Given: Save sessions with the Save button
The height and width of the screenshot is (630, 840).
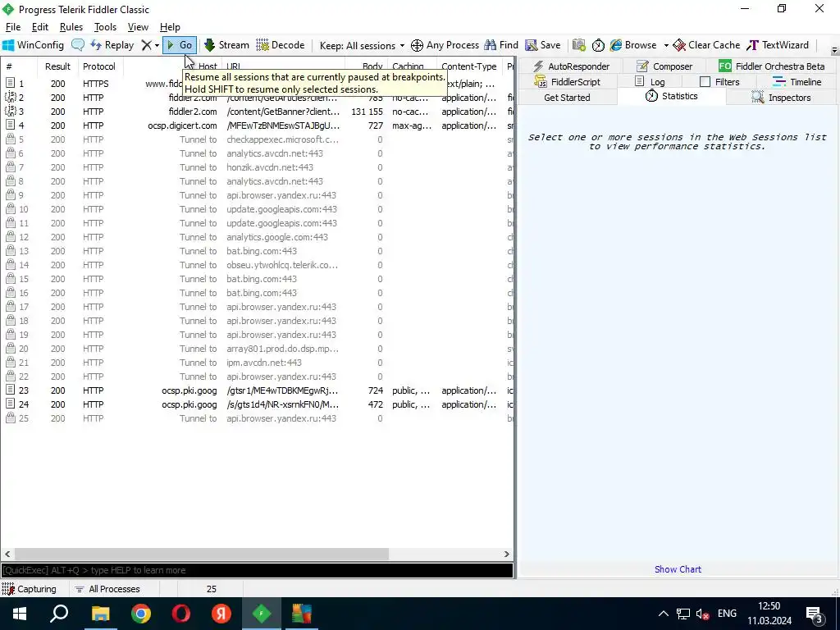Looking at the screenshot, I should tap(543, 45).
